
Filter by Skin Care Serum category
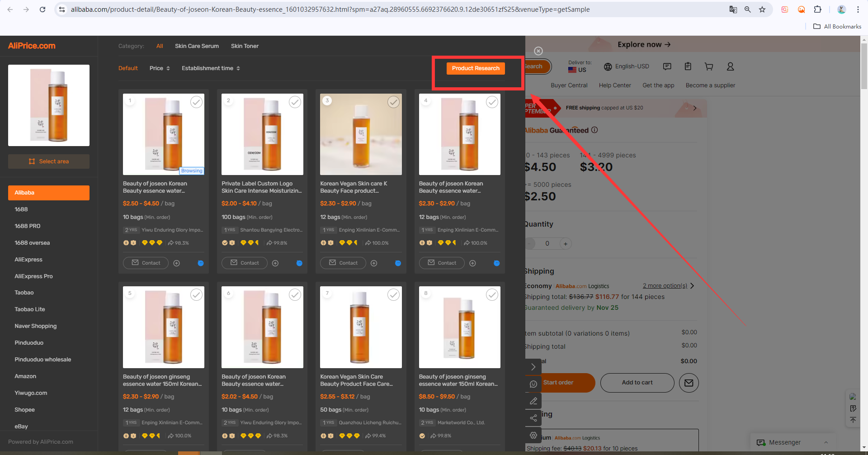coord(197,46)
